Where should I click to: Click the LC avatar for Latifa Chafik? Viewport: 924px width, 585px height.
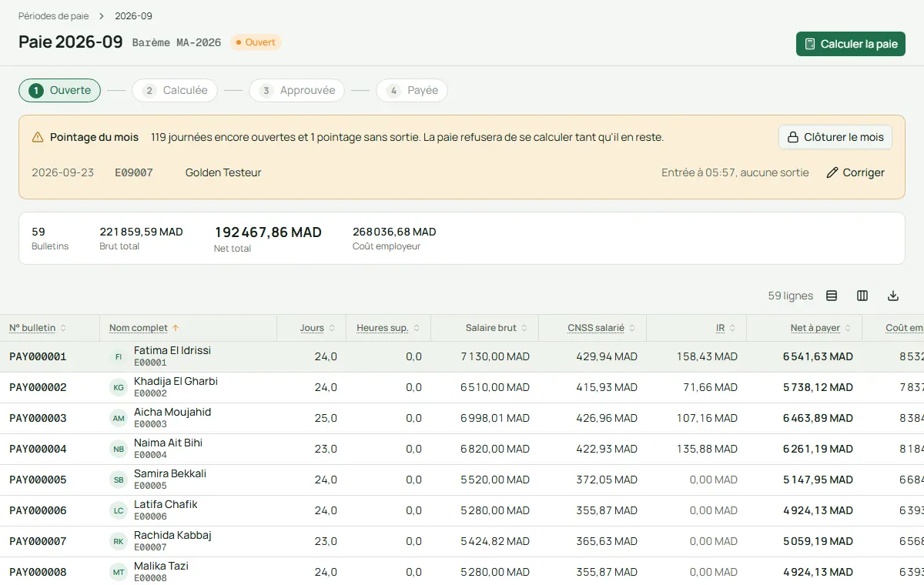coord(119,510)
